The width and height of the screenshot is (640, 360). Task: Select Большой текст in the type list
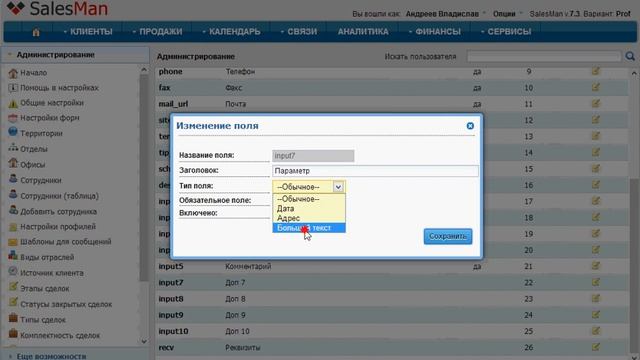point(309,228)
